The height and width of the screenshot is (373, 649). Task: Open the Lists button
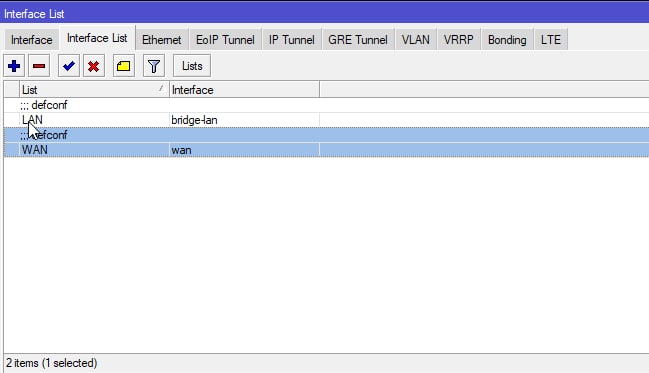[x=192, y=66]
